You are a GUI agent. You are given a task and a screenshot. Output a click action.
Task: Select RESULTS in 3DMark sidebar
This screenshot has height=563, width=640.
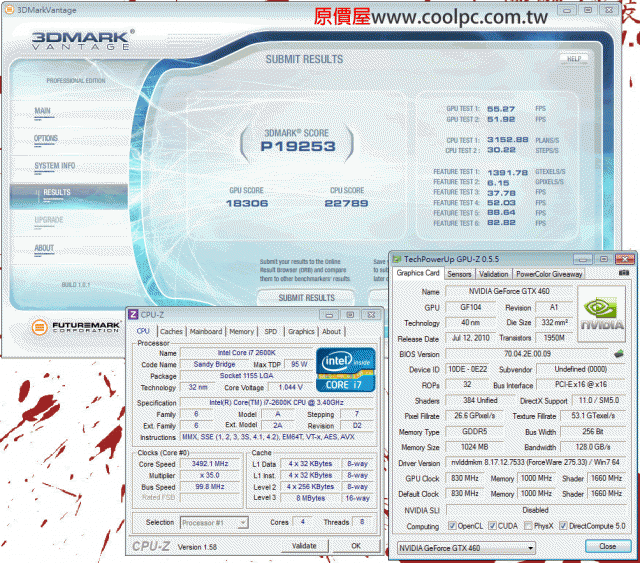[x=69, y=195]
